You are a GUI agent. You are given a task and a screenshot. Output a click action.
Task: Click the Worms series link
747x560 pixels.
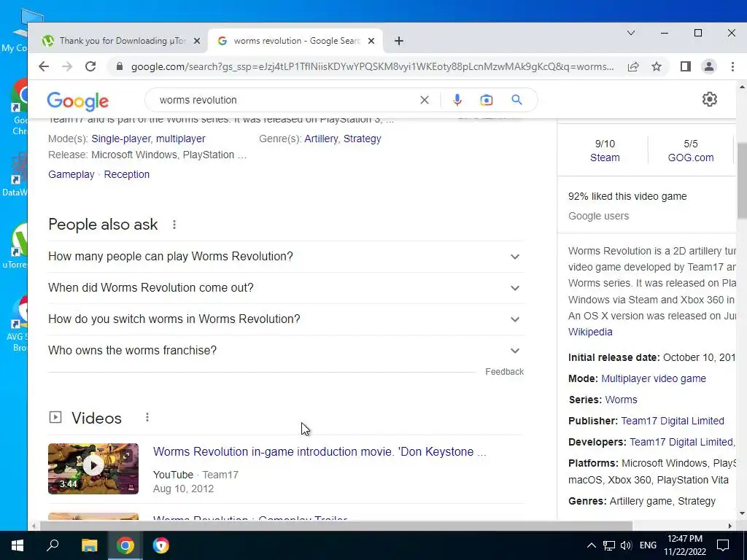tap(621, 400)
